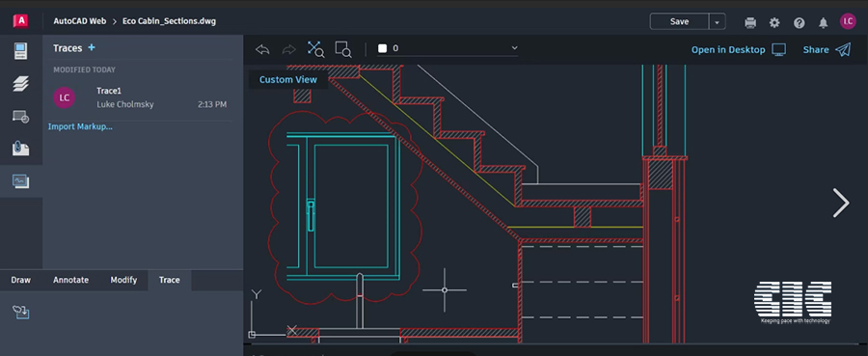868x356 pixels.
Task: Click the Redo arrow in toolbar
Action: 289,49
